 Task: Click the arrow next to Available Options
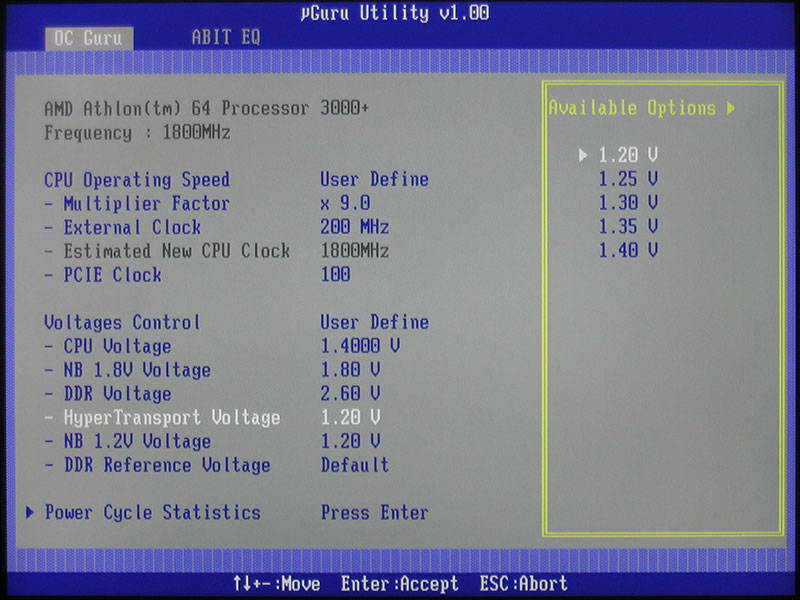pyautogui.click(x=731, y=108)
